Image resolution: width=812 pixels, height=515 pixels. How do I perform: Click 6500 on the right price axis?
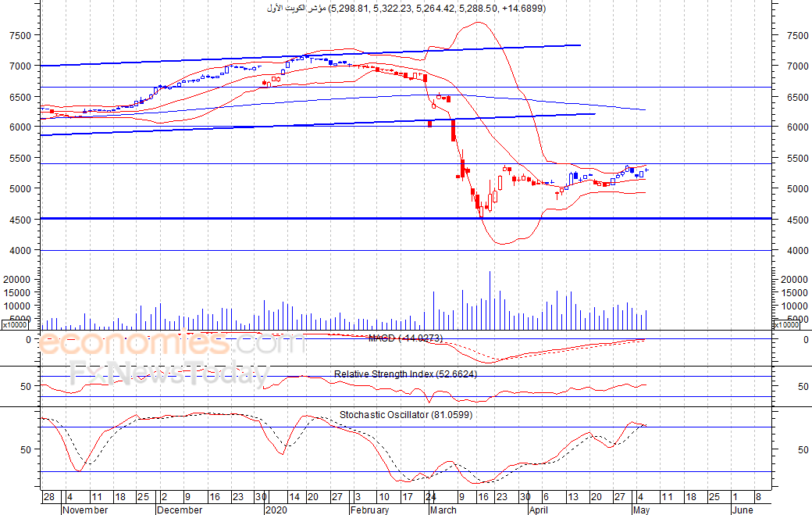coord(797,97)
